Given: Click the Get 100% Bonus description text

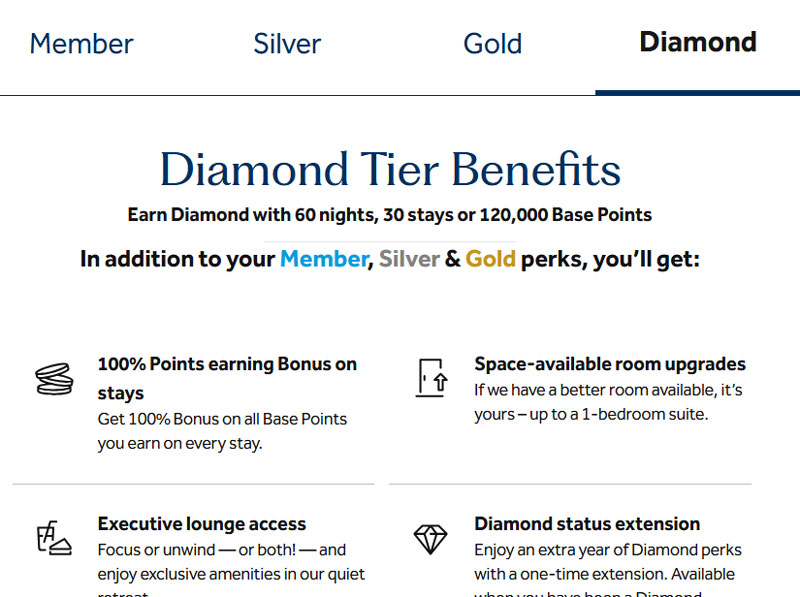Looking at the screenshot, I should point(222,431).
